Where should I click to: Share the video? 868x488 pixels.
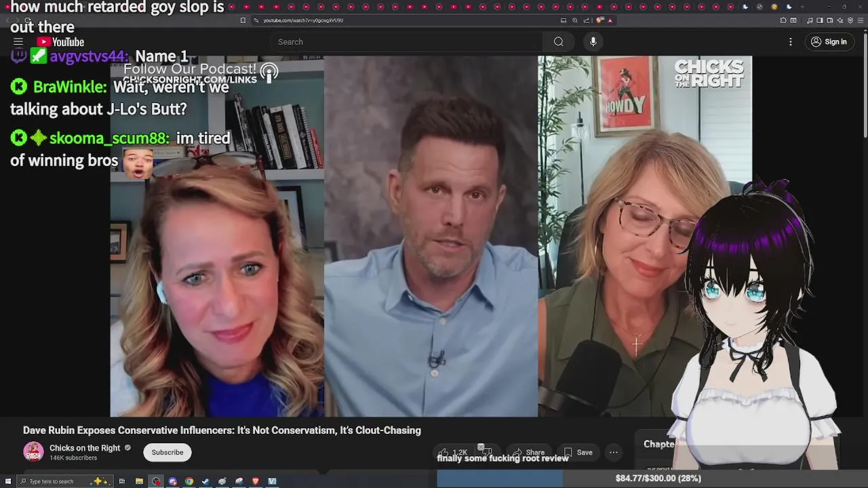(x=528, y=452)
